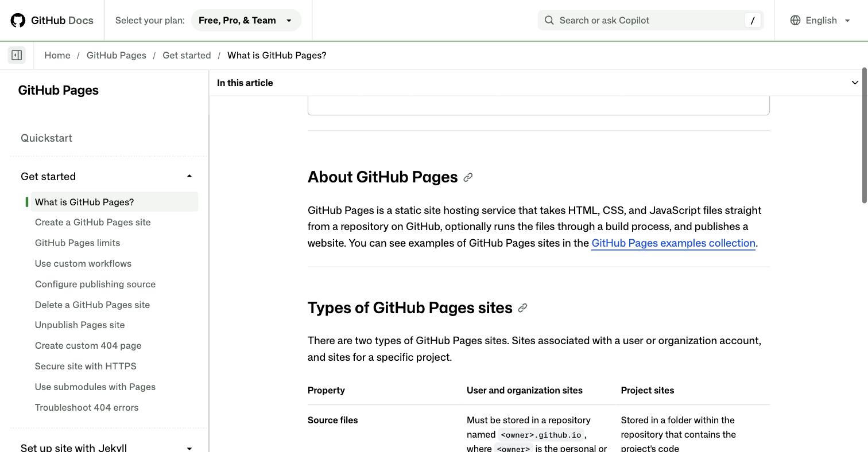Go to Home breadcrumb
This screenshot has height=452, width=868.
coord(57,55)
